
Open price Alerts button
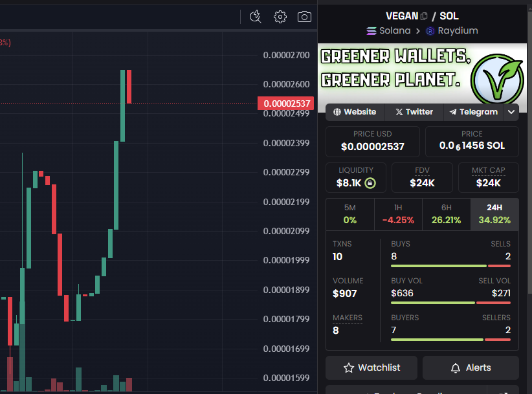[471, 367]
